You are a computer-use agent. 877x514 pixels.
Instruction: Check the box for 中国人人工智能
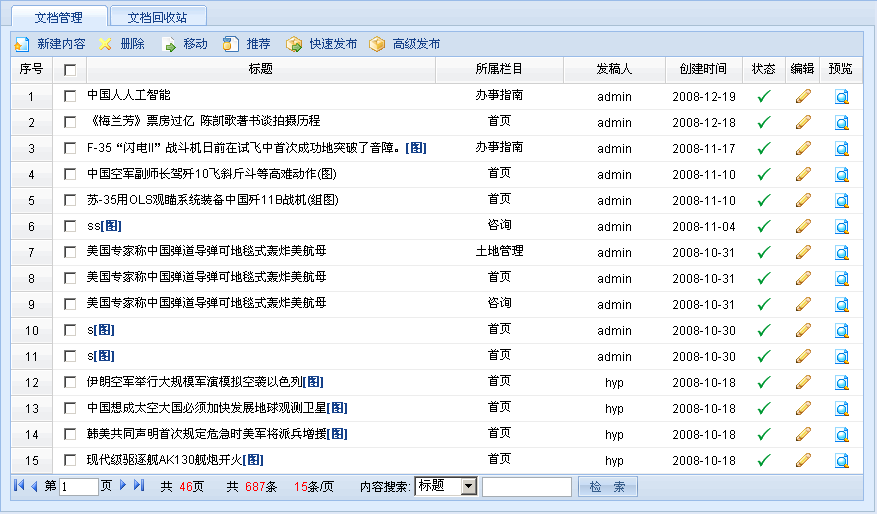click(70, 96)
